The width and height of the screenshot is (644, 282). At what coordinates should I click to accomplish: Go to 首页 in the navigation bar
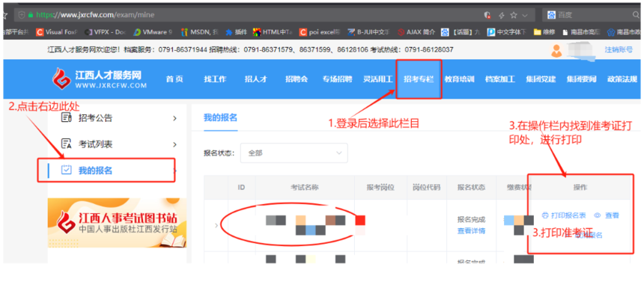coord(174,79)
